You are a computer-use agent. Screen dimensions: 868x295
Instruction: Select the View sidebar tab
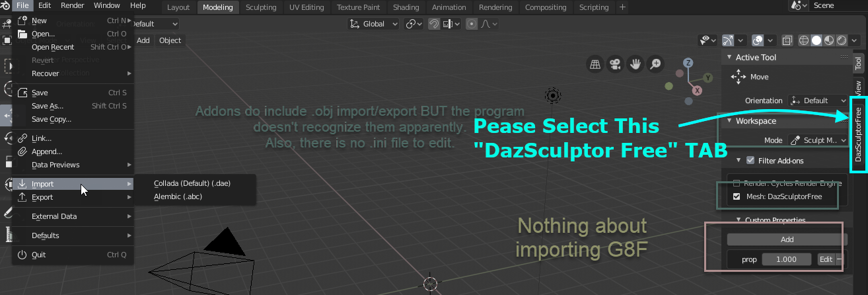pos(858,88)
